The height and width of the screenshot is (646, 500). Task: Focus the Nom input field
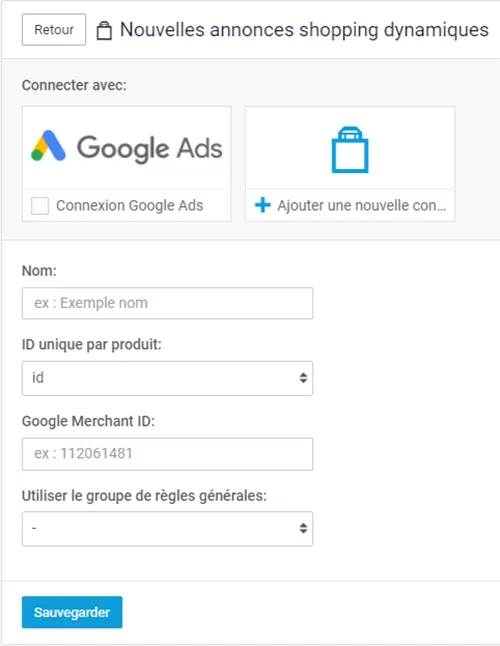pyautogui.click(x=167, y=303)
